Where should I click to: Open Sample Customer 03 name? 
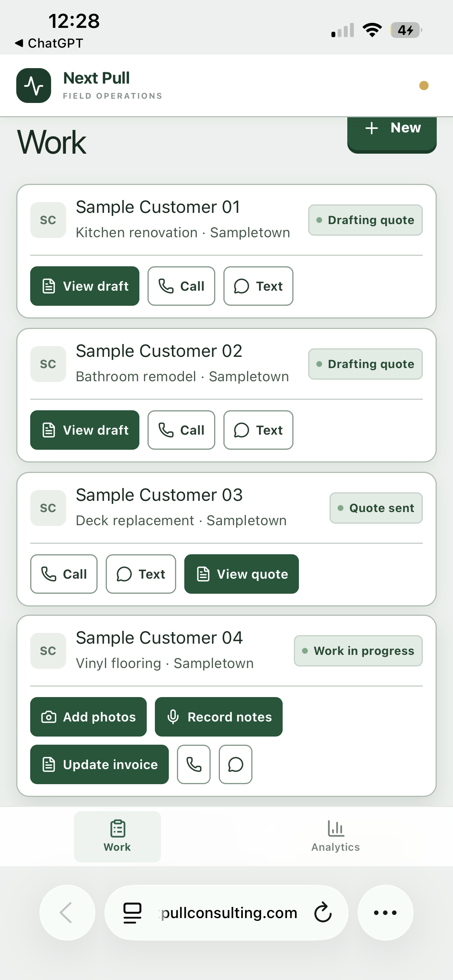coord(159,495)
